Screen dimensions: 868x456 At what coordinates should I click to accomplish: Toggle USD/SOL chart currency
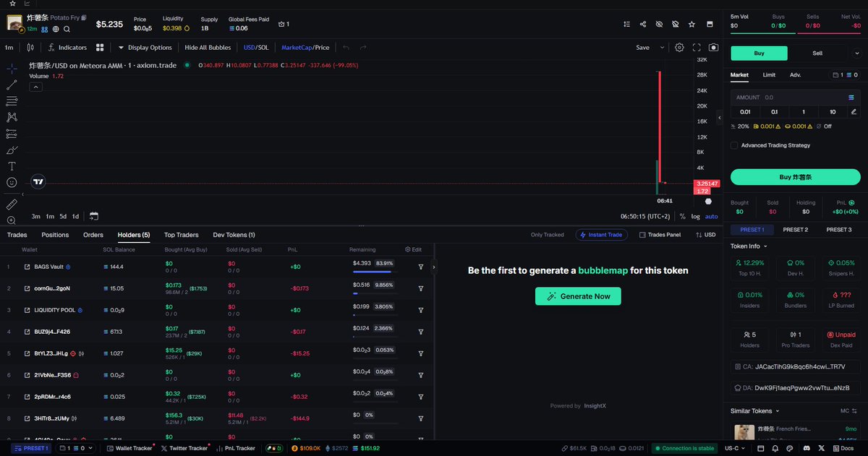(x=256, y=48)
